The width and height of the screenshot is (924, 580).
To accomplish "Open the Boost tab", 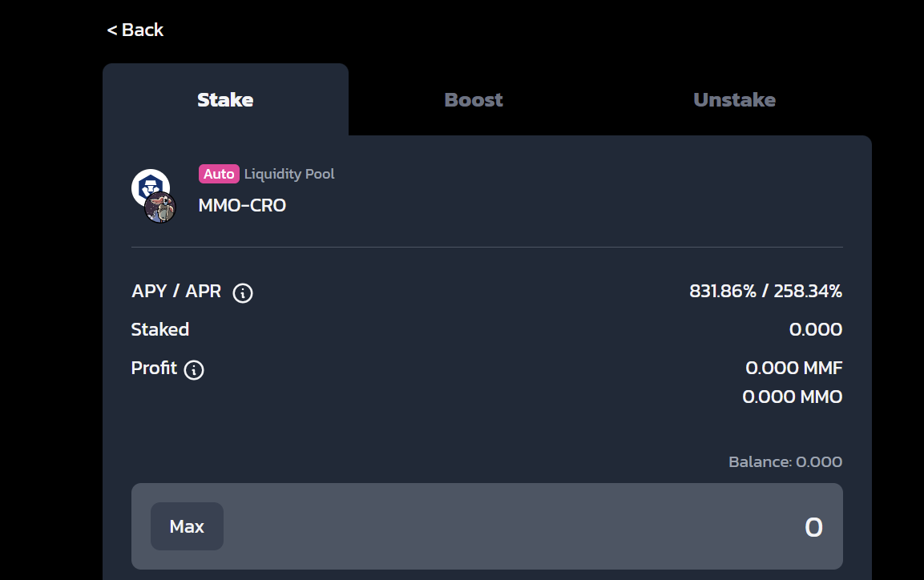I will click(x=474, y=100).
